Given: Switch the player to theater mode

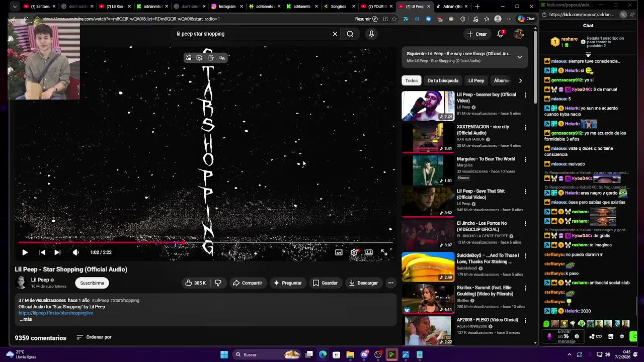Looking at the screenshot, I should 369,252.
